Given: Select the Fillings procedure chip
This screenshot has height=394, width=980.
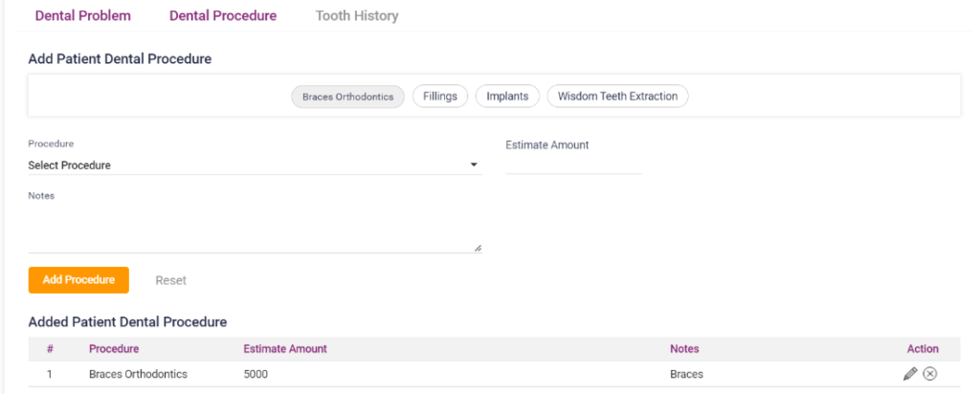Looking at the screenshot, I should (x=440, y=97).
